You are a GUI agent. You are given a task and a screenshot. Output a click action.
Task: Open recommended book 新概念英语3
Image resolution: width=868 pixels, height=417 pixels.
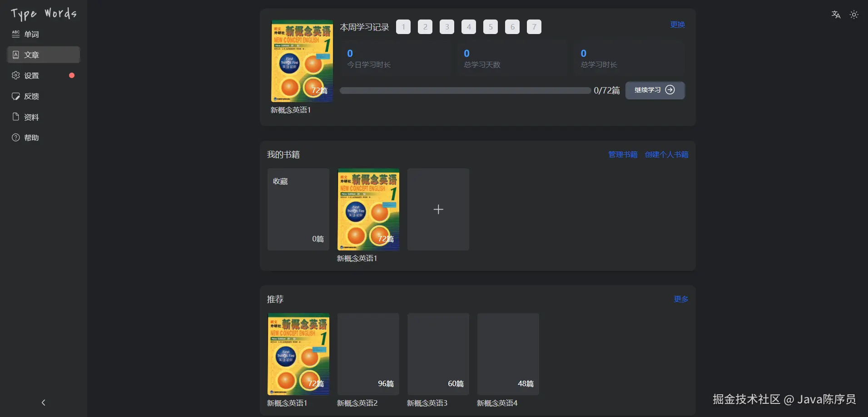[x=438, y=354]
